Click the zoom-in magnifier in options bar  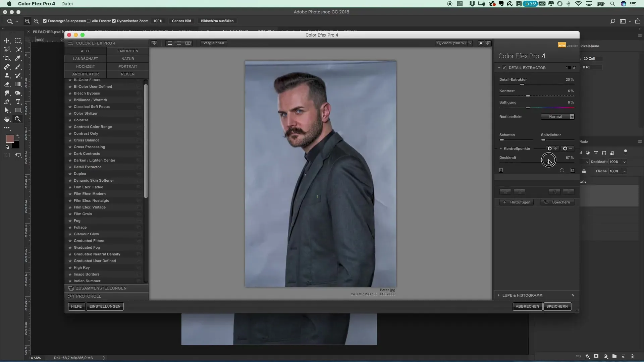[28, 21]
